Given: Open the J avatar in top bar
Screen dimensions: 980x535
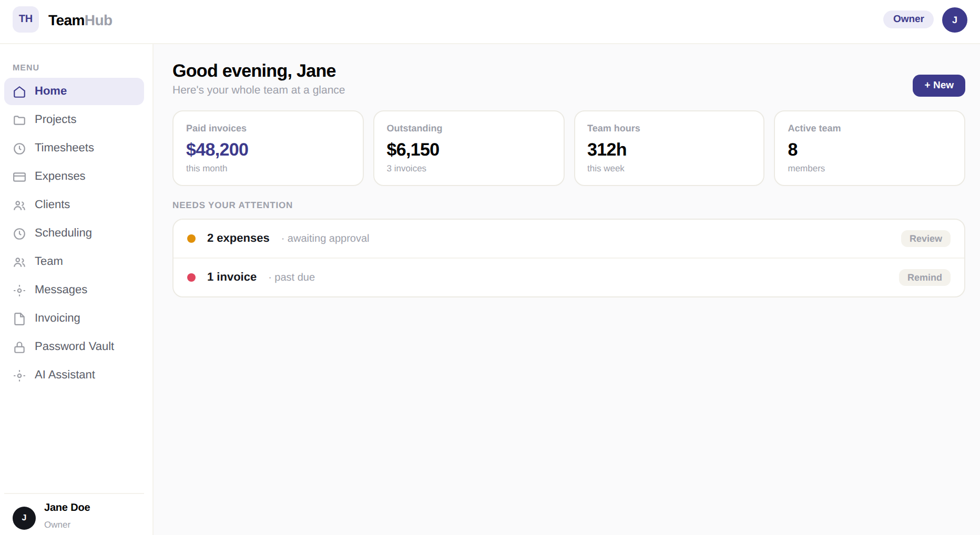Looking at the screenshot, I should tap(954, 20).
